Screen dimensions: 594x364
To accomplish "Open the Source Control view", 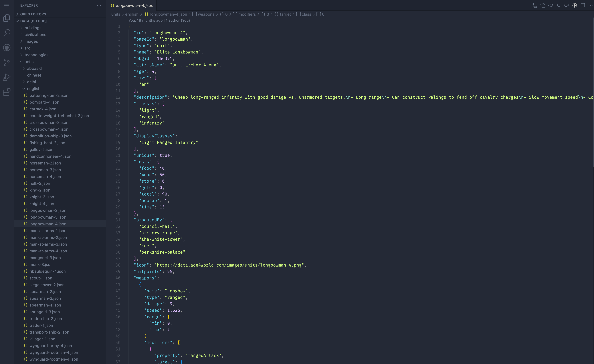I will coord(7,62).
